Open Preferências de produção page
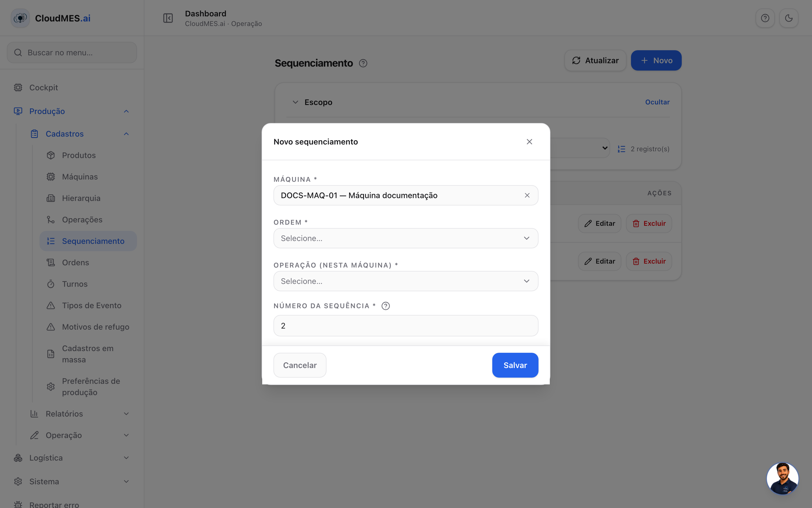 tap(88, 387)
